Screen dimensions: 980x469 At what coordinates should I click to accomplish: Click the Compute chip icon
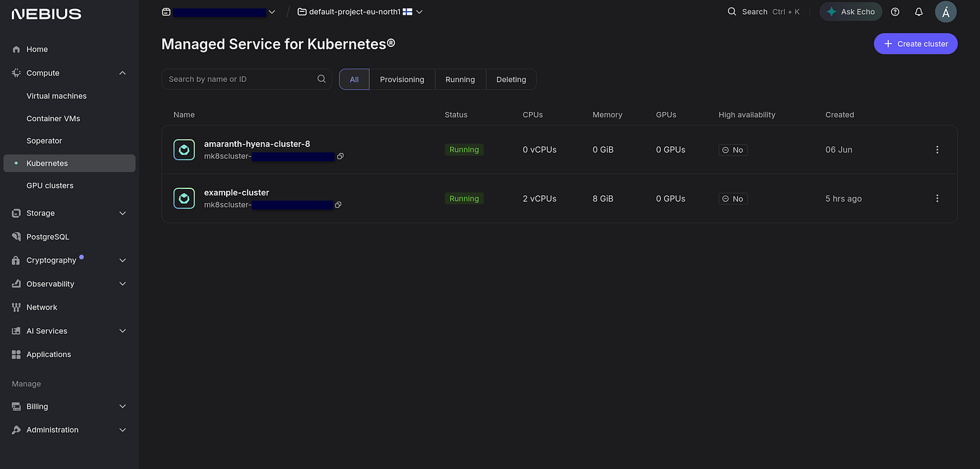point(16,73)
